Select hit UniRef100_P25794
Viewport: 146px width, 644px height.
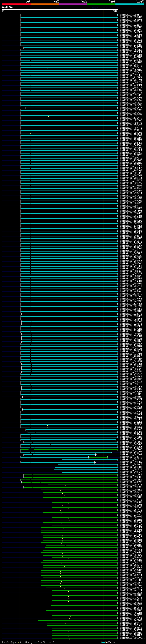pyautogui.click(x=131, y=35)
